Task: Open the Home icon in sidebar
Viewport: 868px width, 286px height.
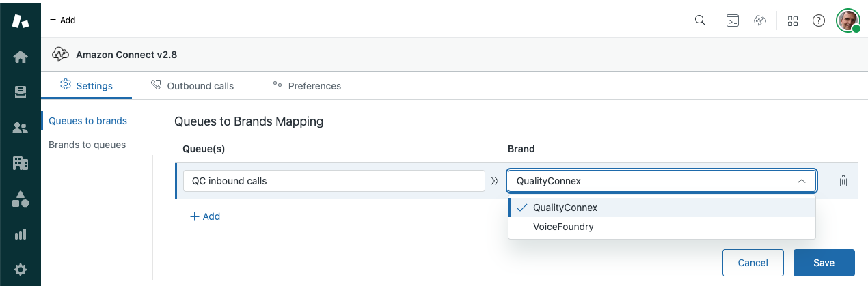Action: [x=20, y=57]
